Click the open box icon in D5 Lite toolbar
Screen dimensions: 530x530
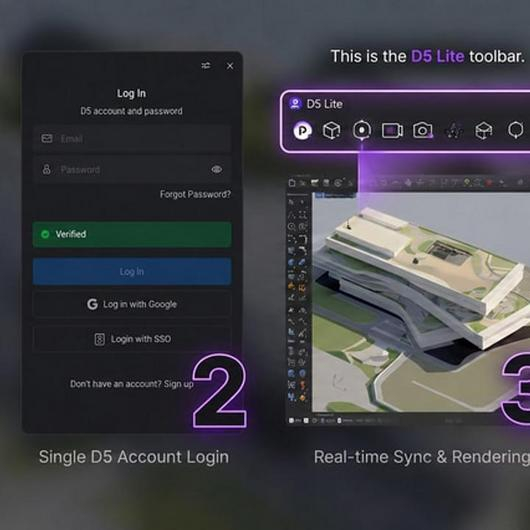point(484,130)
